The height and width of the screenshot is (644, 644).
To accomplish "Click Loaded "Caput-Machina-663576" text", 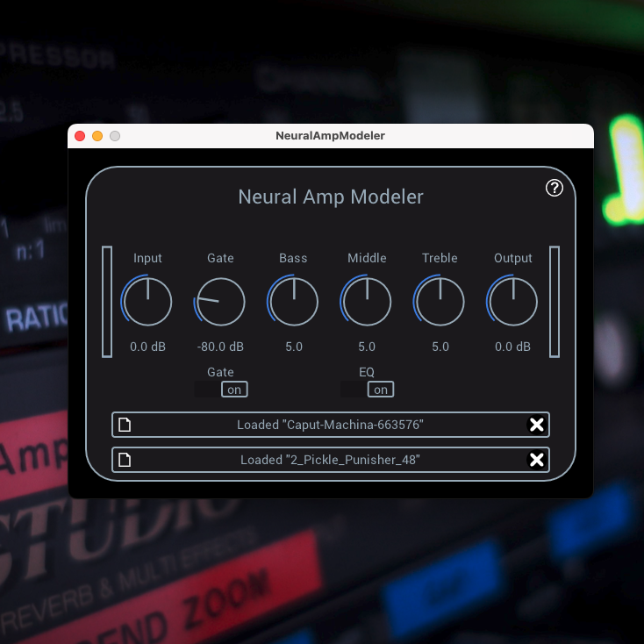I will [330, 425].
